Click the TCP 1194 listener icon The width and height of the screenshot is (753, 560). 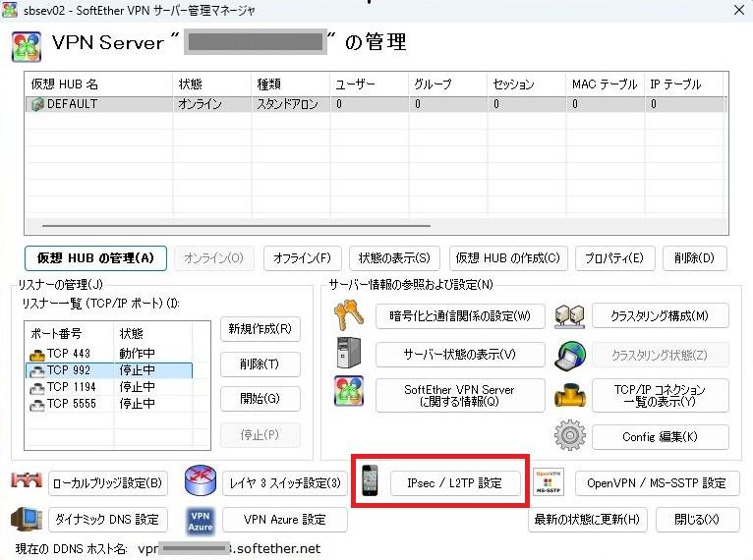(x=37, y=388)
